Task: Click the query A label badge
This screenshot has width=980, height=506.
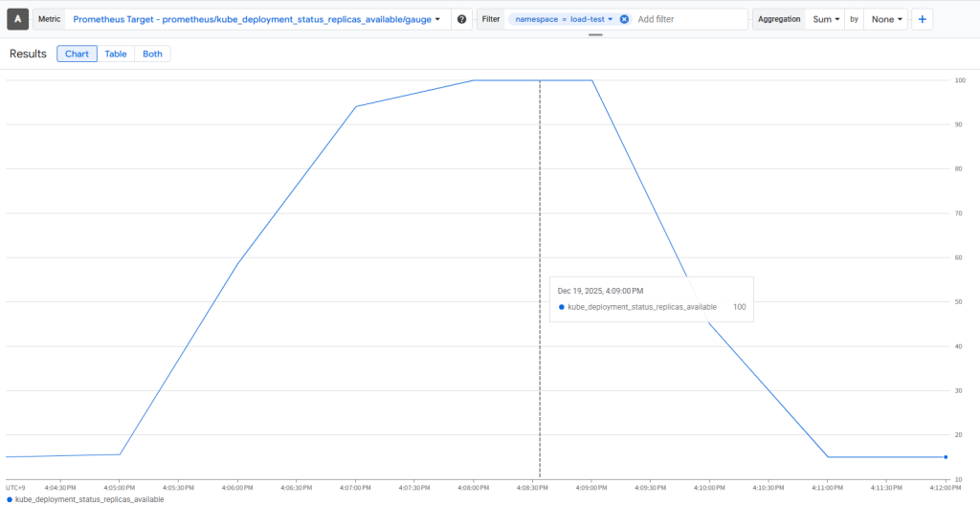Action: coord(18,19)
